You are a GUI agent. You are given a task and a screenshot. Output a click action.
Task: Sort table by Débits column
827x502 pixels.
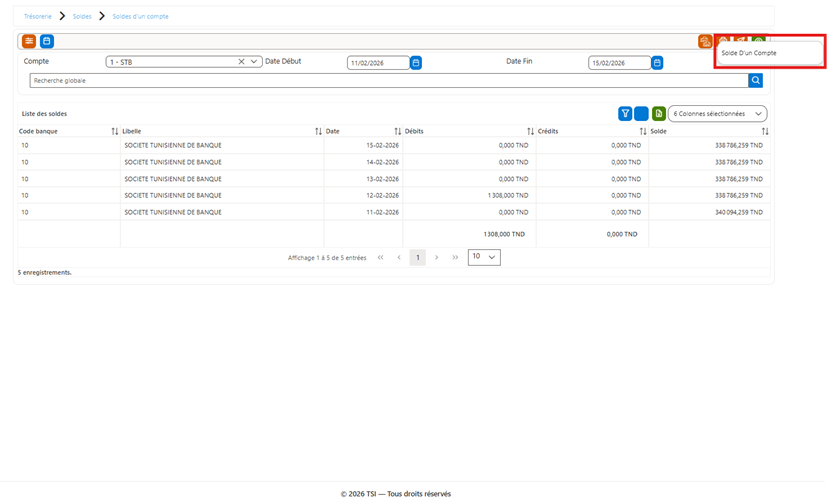point(530,131)
